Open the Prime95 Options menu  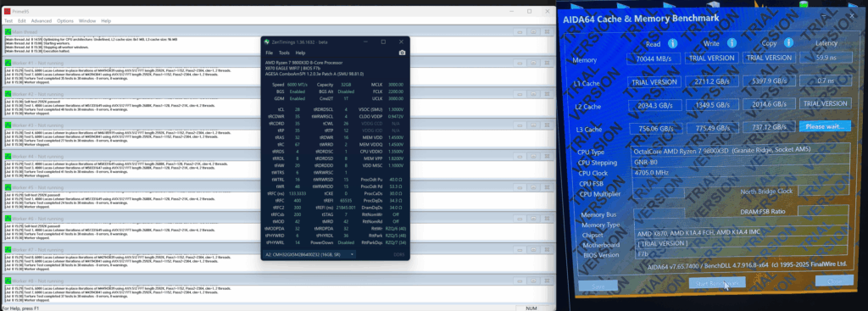coord(64,21)
